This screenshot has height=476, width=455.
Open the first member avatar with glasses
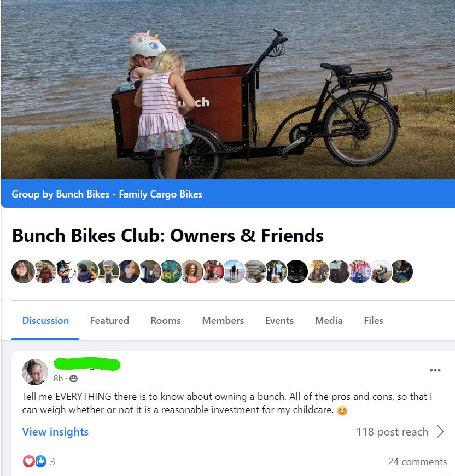click(x=23, y=271)
